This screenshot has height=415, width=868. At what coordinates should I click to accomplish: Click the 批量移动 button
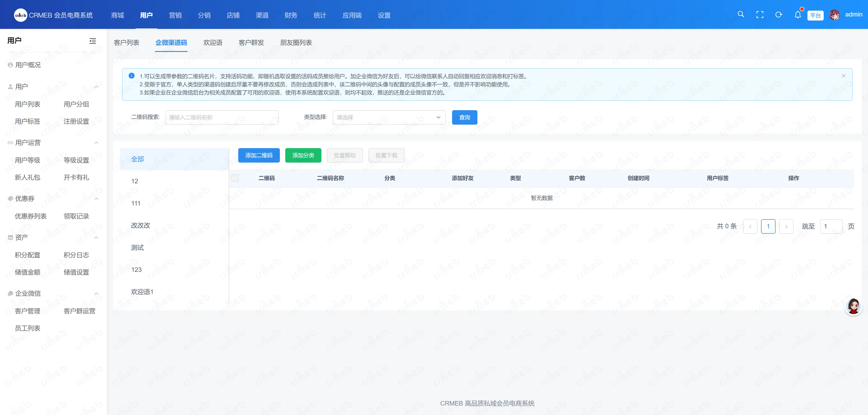point(345,155)
